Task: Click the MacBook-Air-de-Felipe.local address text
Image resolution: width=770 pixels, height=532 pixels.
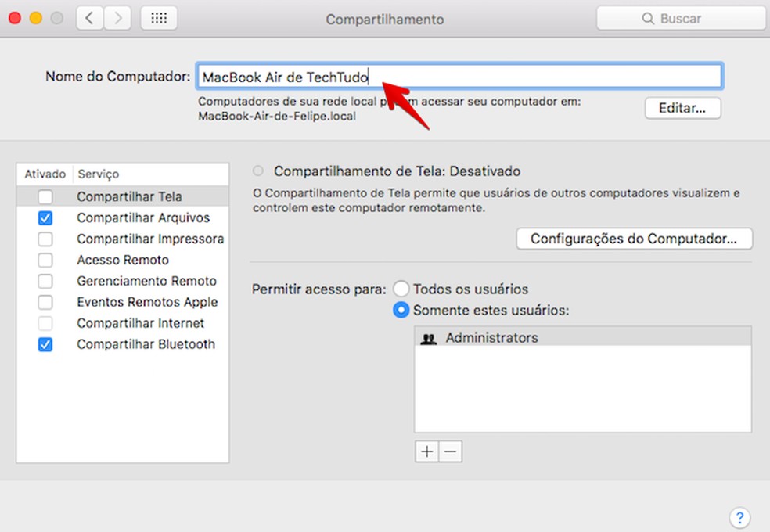Action: pos(277,117)
